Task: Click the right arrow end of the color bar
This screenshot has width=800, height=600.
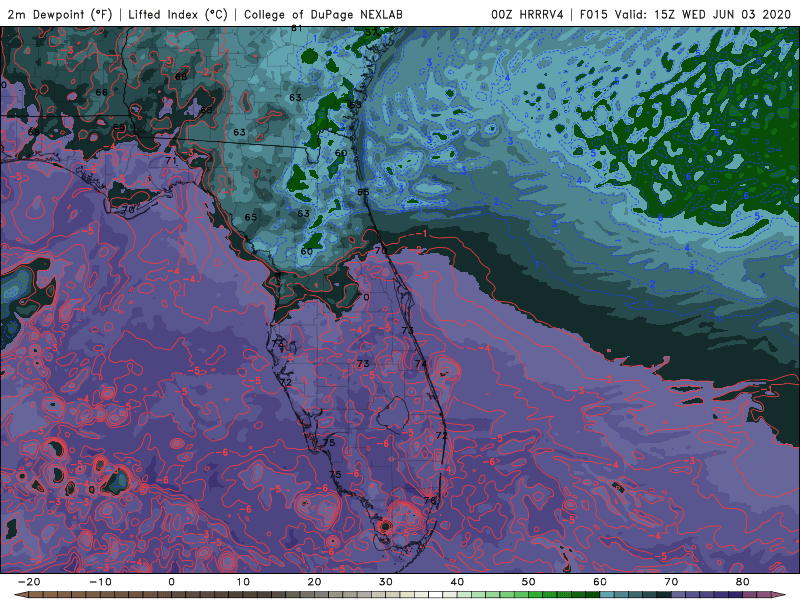Action: (x=780, y=595)
